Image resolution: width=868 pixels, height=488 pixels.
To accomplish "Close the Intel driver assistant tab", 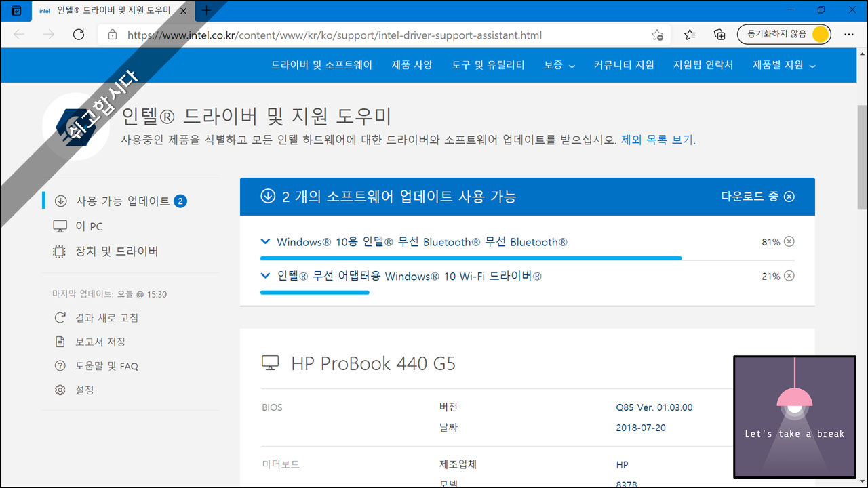I will (x=183, y=11).
